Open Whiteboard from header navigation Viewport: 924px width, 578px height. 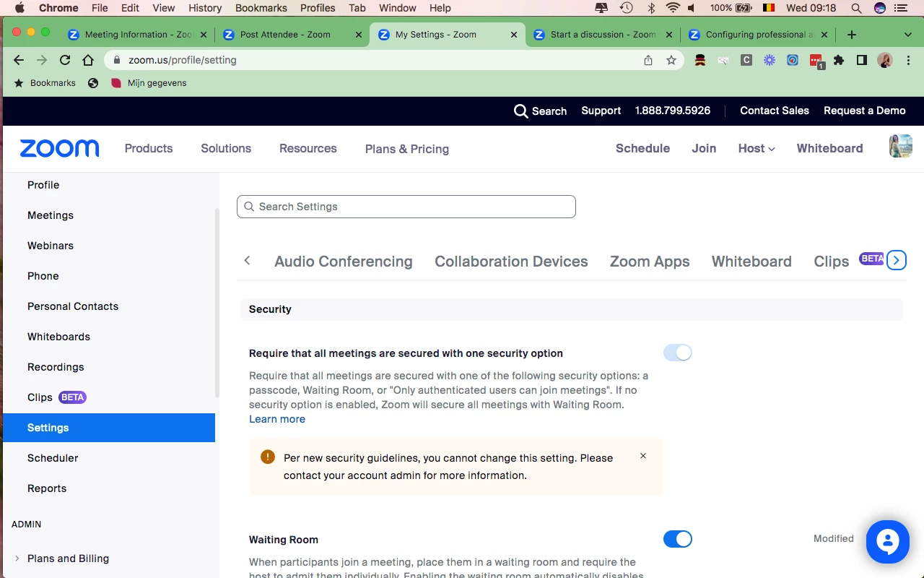click(x=829, y=148)
